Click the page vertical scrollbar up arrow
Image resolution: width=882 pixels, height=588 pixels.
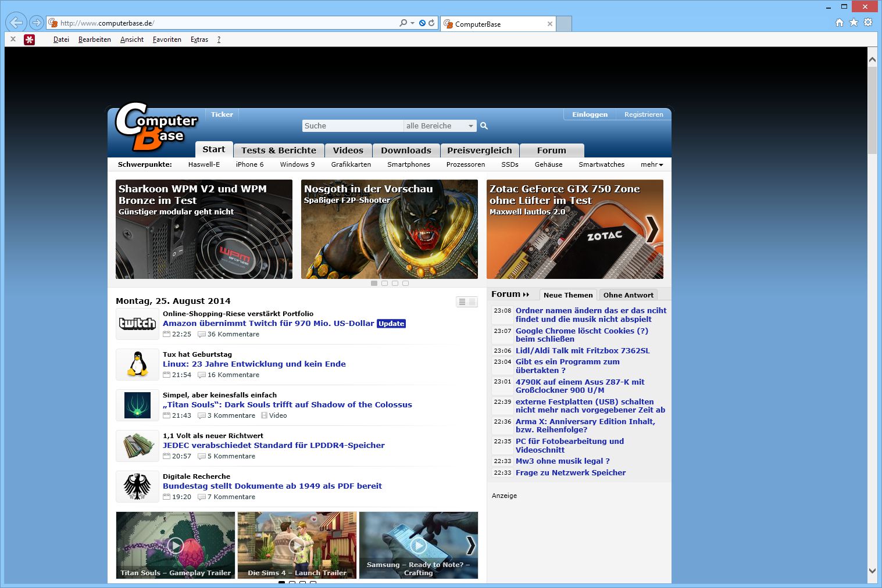coord(872,59)
